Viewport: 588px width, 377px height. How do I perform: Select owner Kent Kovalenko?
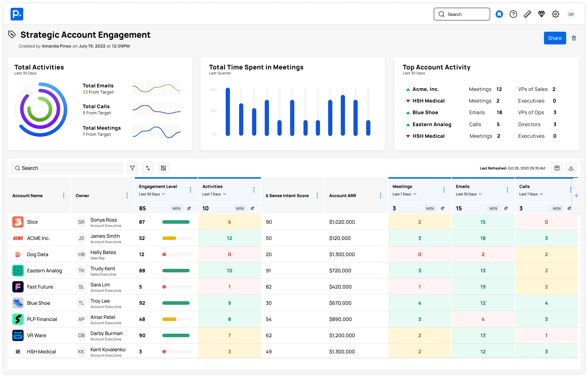coord(108,350)
